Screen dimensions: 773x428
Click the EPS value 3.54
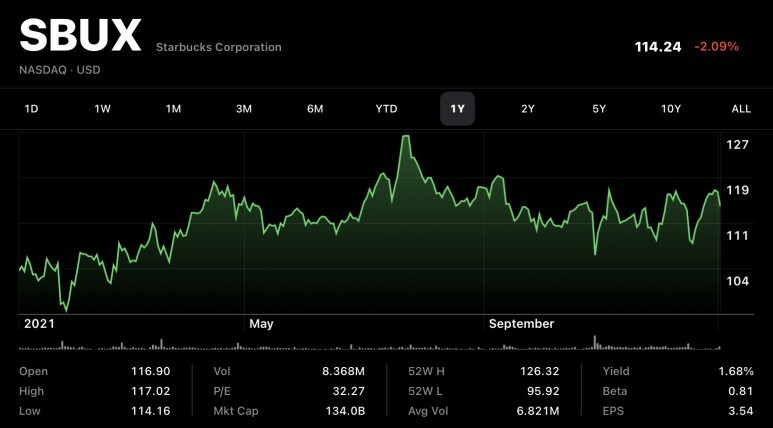741,411
